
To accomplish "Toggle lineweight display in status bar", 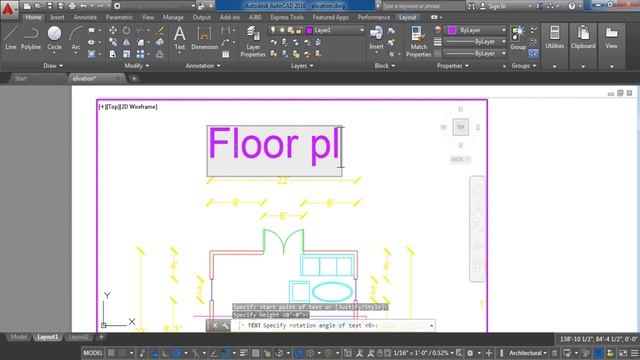I will (x=244, y=353).
